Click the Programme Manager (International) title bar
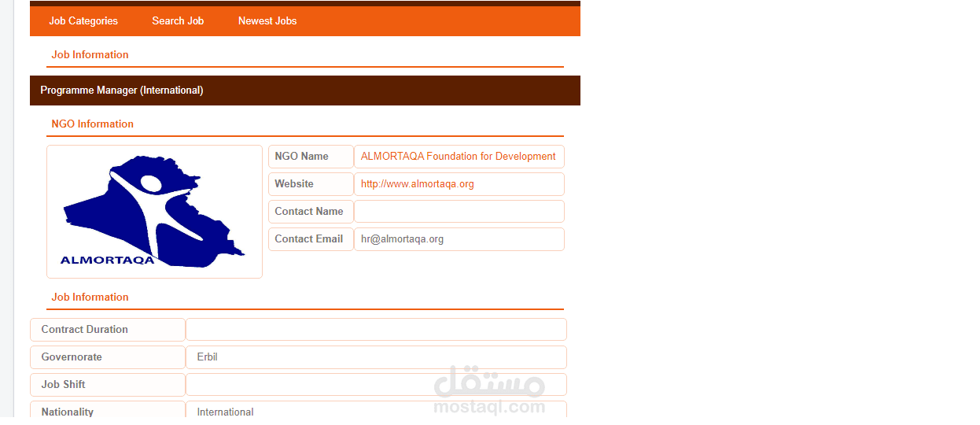The height and width of the screenshot is (425, 980). [x=305, y=91]
